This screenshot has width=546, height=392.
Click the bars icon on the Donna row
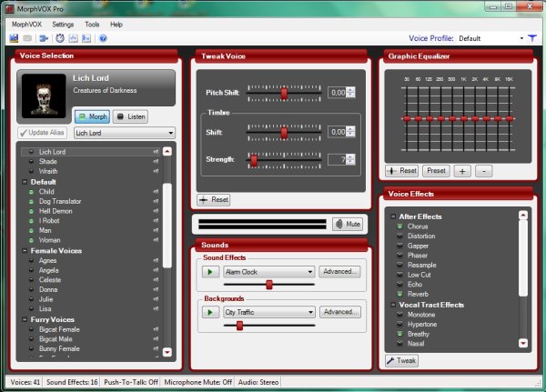tap(156, 289)
